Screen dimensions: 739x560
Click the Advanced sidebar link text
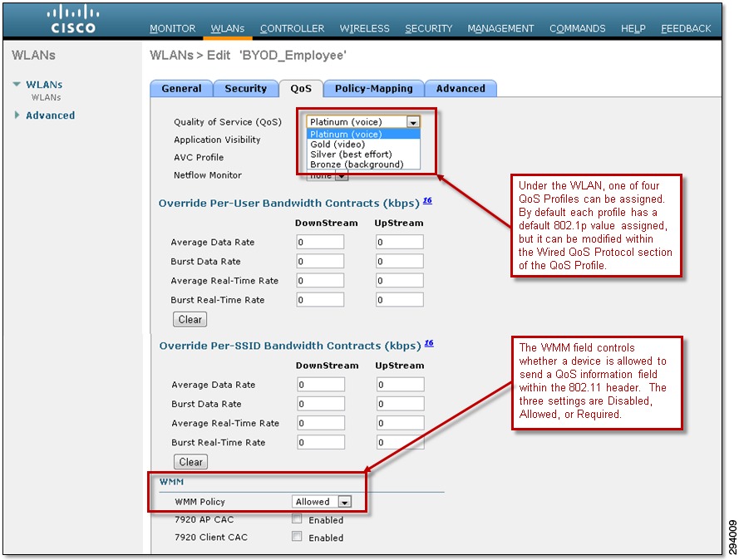(51, 115)
